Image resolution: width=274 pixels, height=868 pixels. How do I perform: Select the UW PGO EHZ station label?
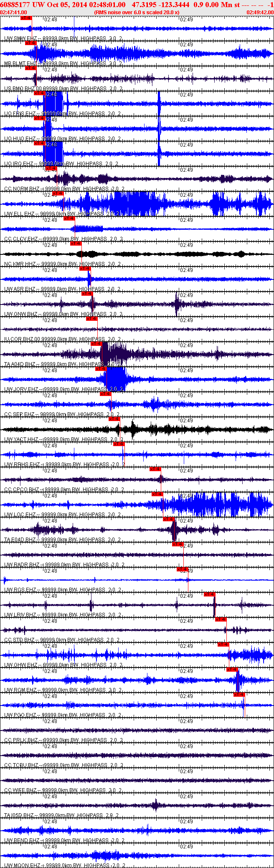pos(62,715)
